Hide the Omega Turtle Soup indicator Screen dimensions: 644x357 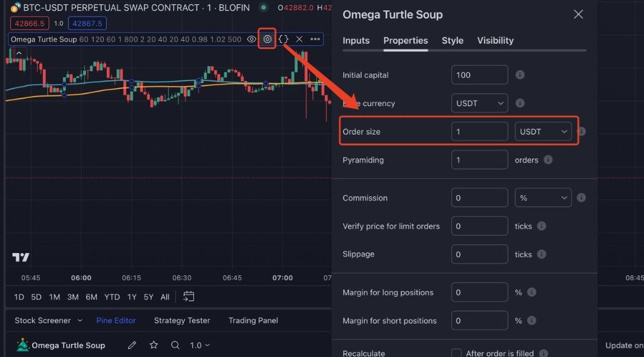tap(251, 39)
